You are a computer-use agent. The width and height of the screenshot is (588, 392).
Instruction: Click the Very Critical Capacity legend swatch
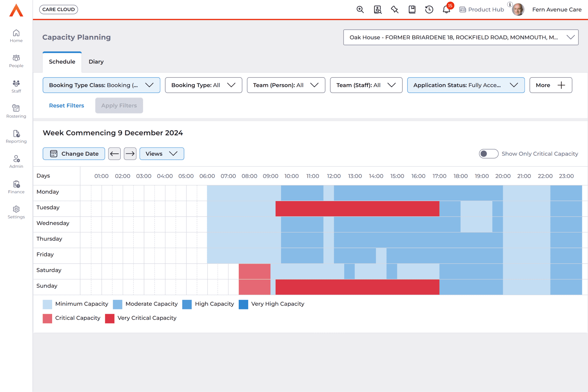click(110, 318)
